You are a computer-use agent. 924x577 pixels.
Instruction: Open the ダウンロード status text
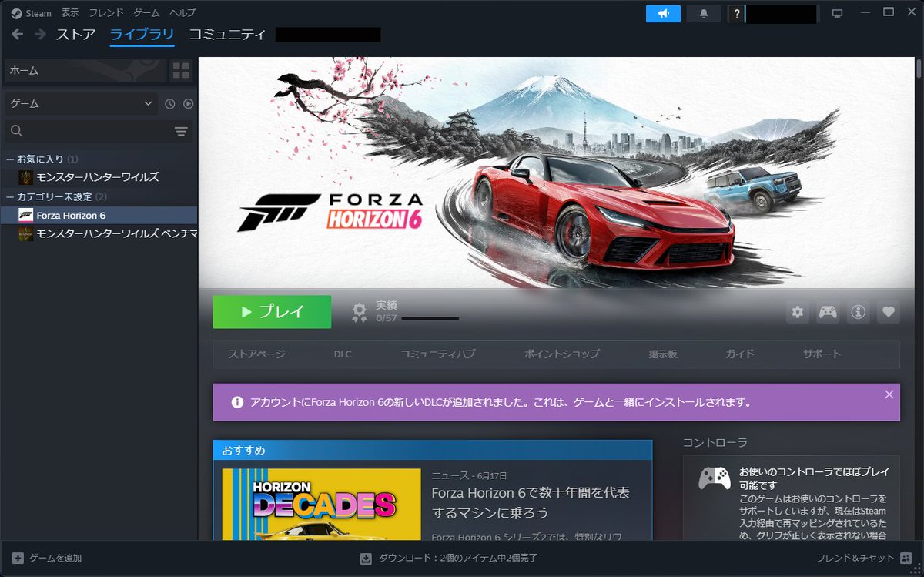457,558
